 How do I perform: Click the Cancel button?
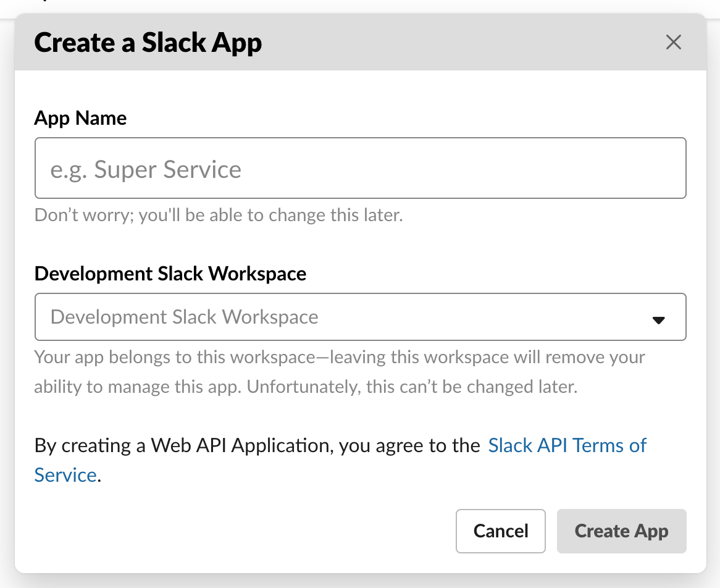[x=500, y=531]
